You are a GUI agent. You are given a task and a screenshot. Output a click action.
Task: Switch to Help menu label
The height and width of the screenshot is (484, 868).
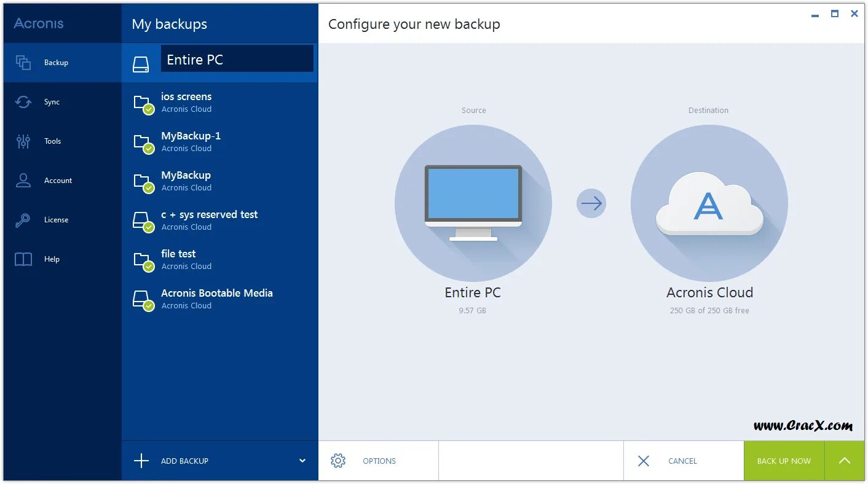(52, 259)
